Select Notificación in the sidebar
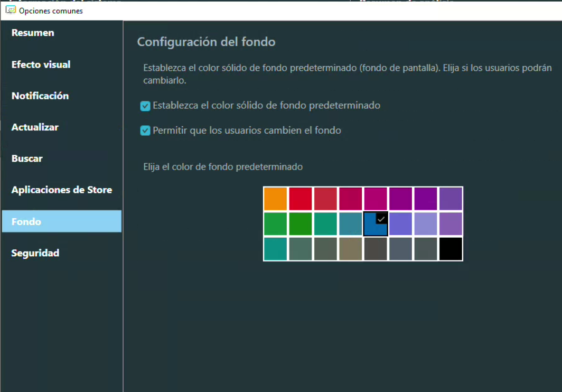562x392 pixels. (40, 96)
